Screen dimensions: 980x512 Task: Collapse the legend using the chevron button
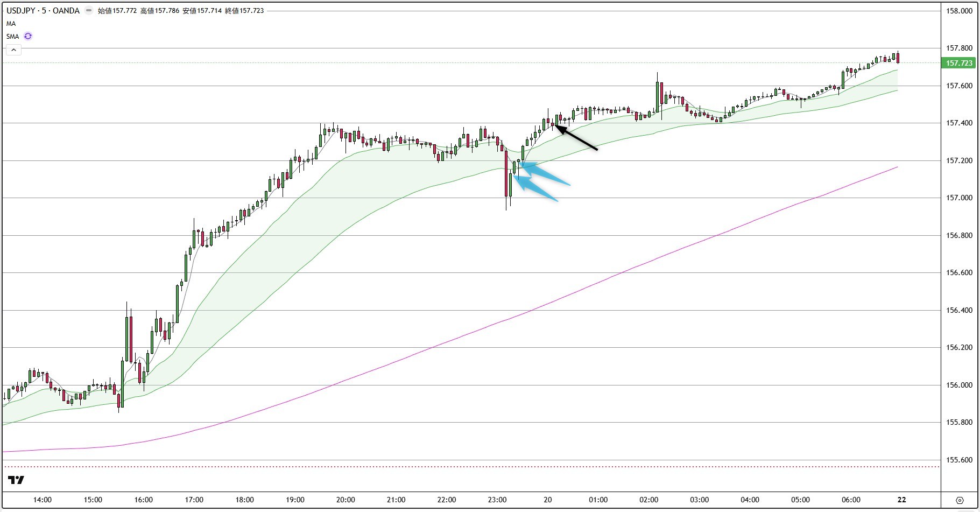[x=13, y=50]
